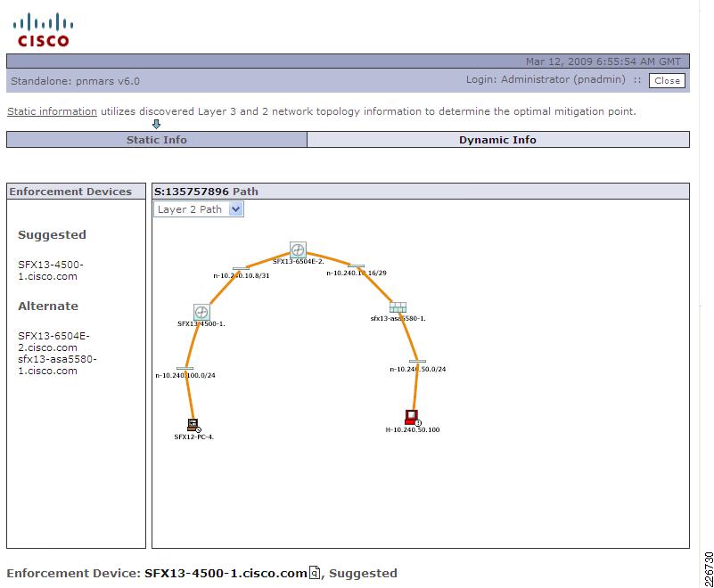The height and width of the screenshot is (588, 714).
Task: Open the Layer 2 Path dropdown
Action: [x=199, y=209]
